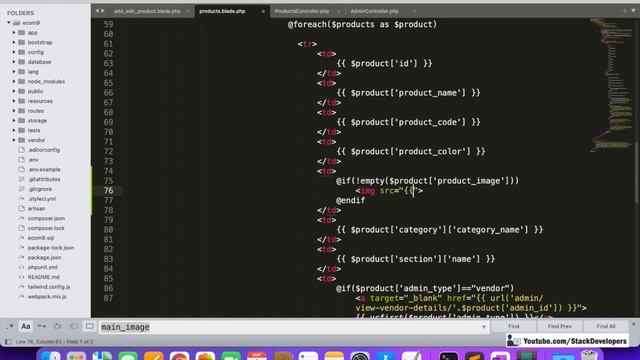Expand the lang folder

click(x=14, y=72)
